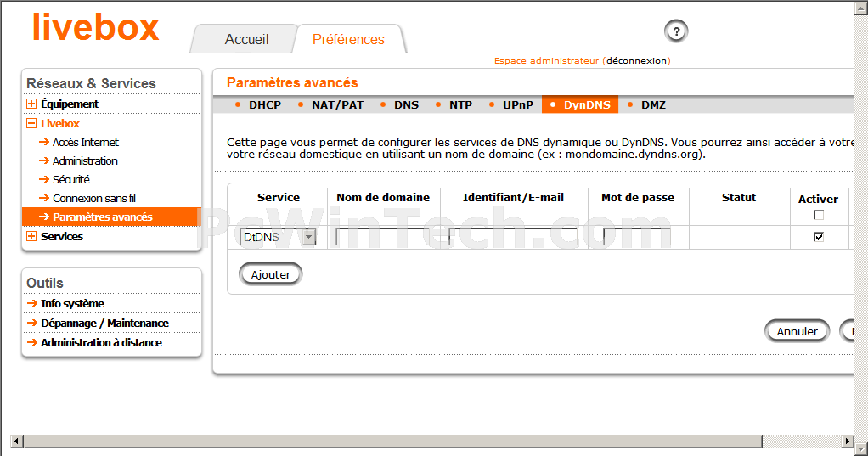Image resolution: width=868 pixels, height=456 pixels.
Task: Open the DHCP settings tab
Action: coord(264,105)
